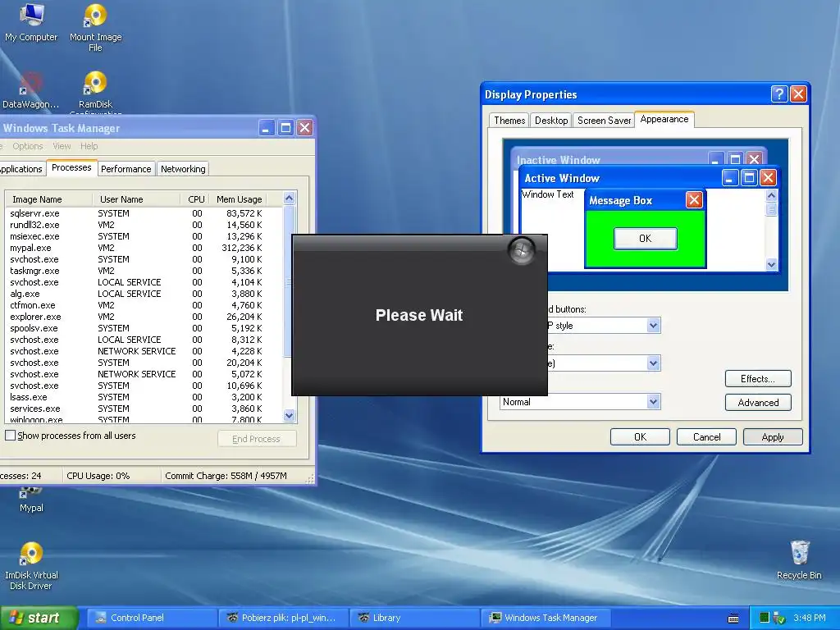The width and height of the screenshot is (840, 630).
Task: Click the network tray icon beside the clock
Action: [x=779, y=619]
